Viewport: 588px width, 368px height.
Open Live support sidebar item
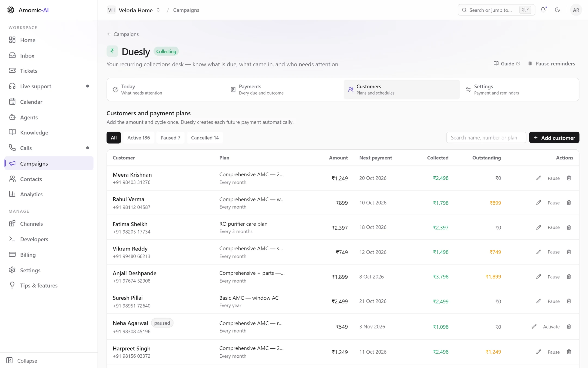coord(49,86)
